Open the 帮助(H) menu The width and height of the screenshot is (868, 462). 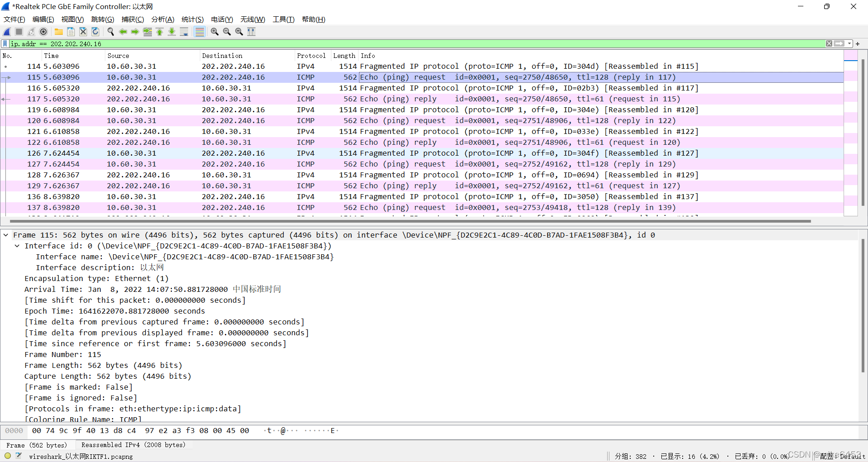tap(314, 19)
